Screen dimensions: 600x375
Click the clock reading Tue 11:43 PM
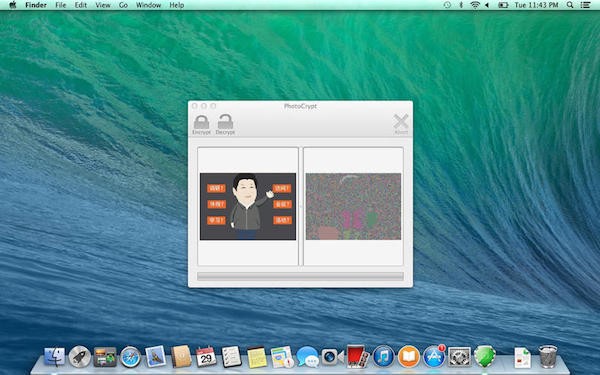click(x=536, y=5)
